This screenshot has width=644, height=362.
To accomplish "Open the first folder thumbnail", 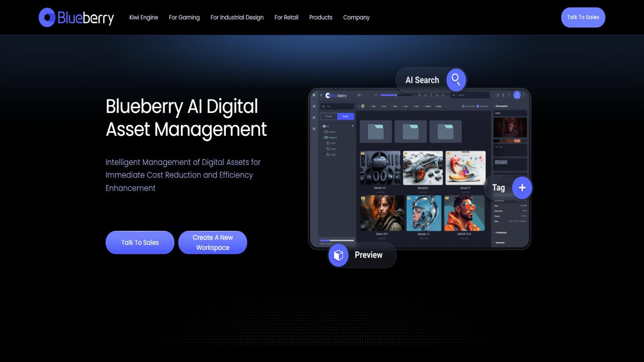I will 376,131.
